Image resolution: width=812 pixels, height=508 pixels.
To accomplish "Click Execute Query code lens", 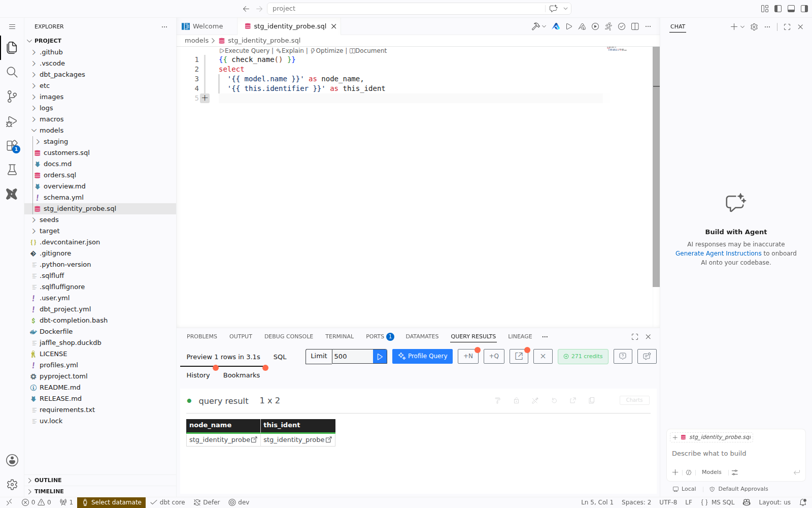I will click(244, 51).
